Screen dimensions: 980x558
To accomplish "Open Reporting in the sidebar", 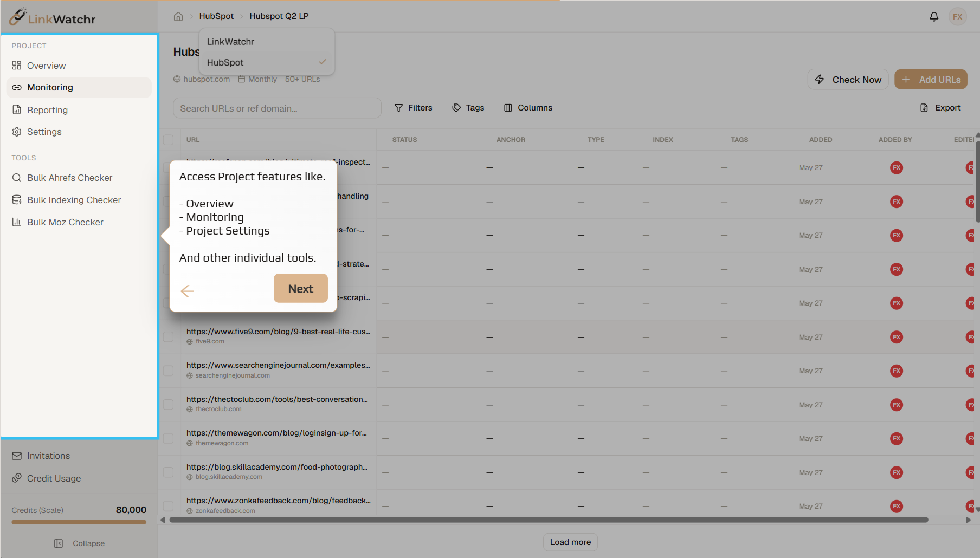I will (x=79, y=110).
